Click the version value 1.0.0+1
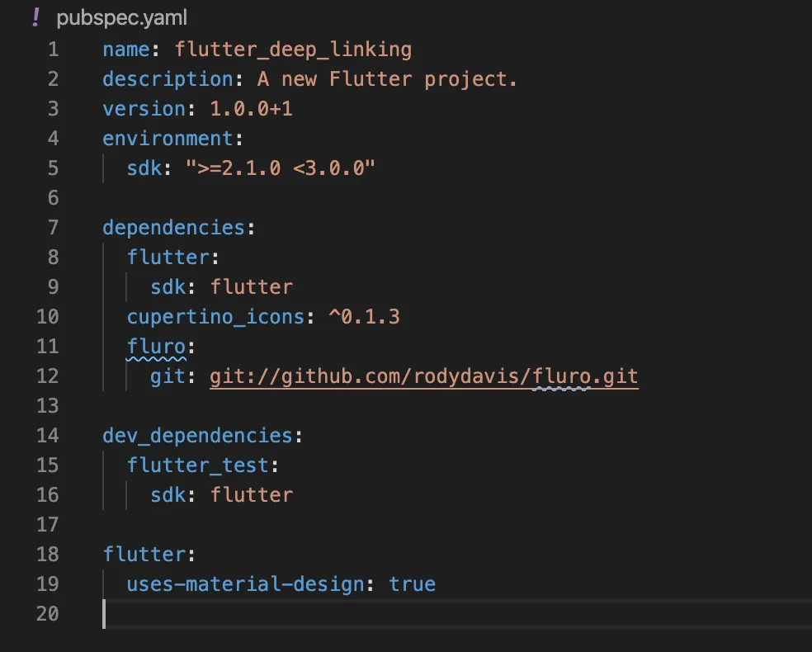 [251, 109]
